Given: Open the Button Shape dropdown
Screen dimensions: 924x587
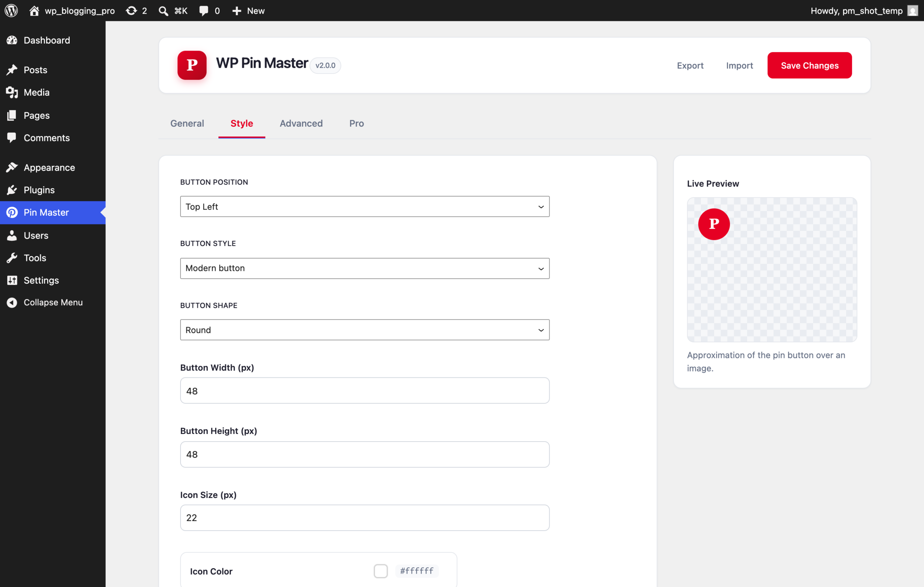Looking at the screenshot, I should click(x=365, y=330).
